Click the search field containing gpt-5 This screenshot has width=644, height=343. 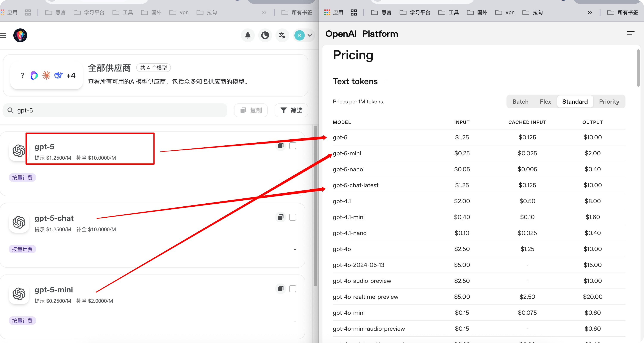point(115,110)
